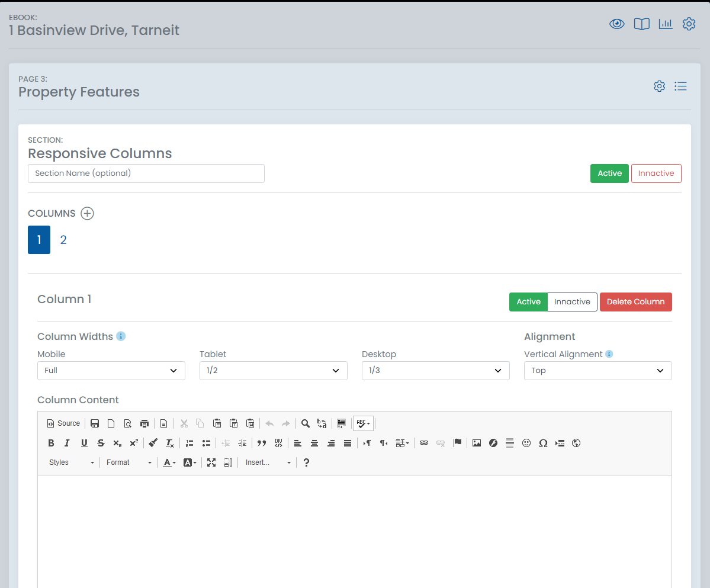Click the Insert Link toolbar icon
Screen dimensions: 710x588
[x=424, y=443]
